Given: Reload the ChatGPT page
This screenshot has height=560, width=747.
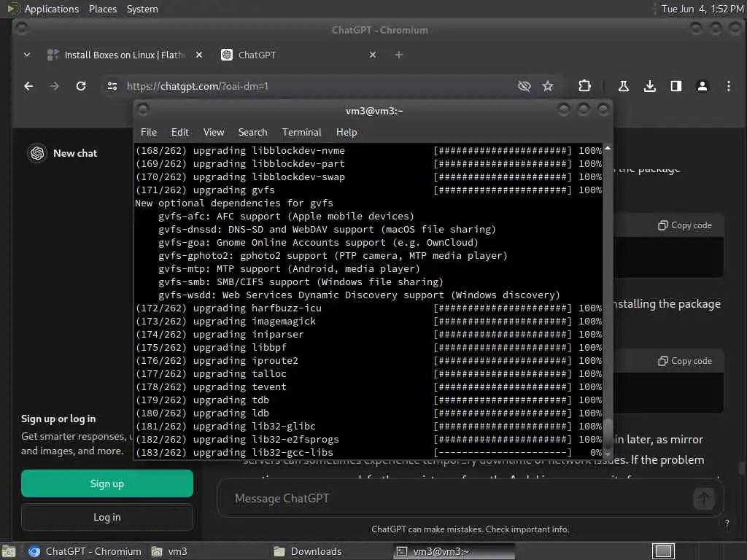Looking at the screenshot, I should (x=81, y=86).
